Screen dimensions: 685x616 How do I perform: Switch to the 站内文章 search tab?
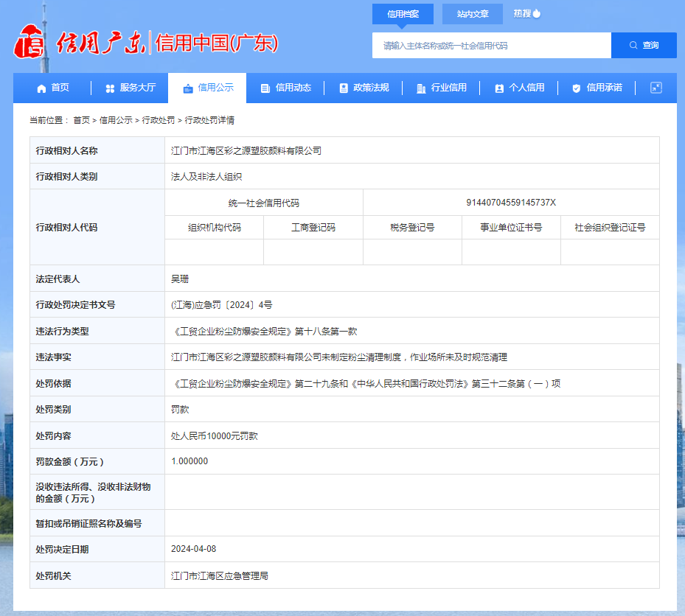[473, 14]
